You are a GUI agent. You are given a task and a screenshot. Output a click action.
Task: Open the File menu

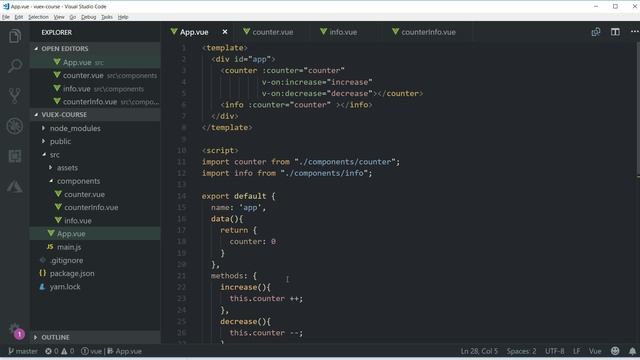click(x=6, y=17)
